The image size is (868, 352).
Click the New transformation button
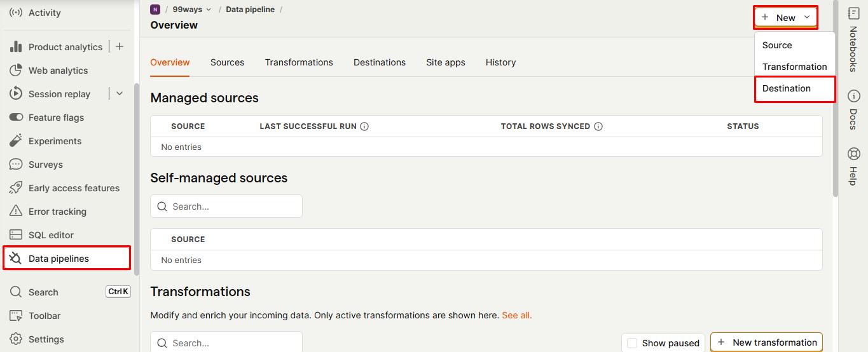(766, 342)
